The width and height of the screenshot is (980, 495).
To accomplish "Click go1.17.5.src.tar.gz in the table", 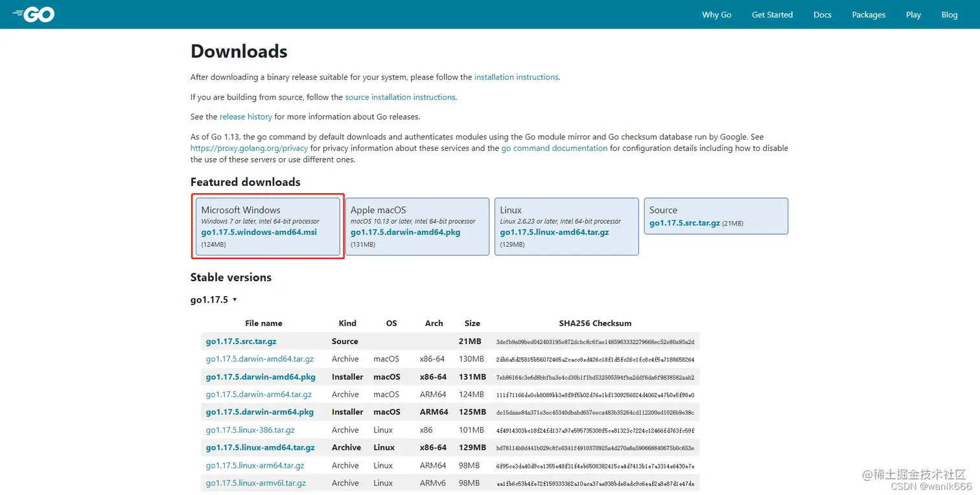I will click(241, 341).
